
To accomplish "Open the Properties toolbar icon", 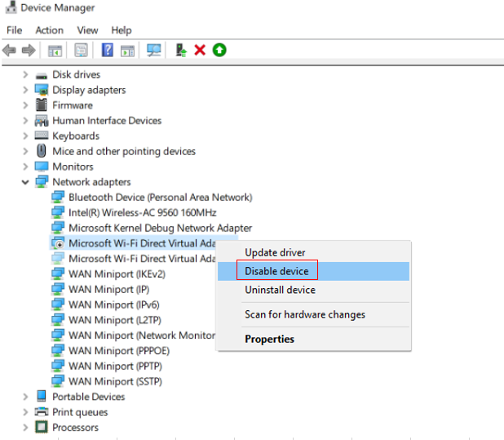I will tap(81, 51).
